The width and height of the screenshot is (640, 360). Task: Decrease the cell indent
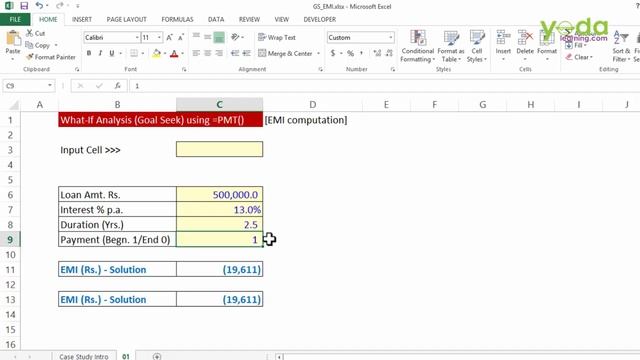click(235, 53)
